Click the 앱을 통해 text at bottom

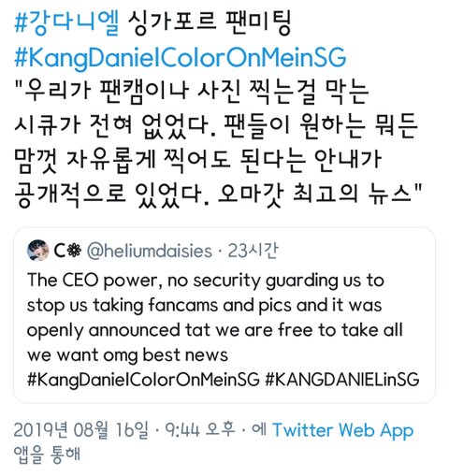pos(47,454)
